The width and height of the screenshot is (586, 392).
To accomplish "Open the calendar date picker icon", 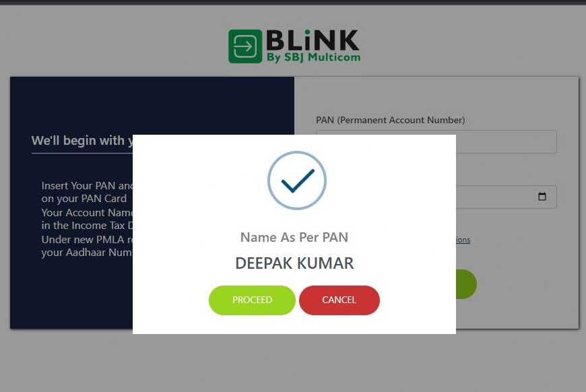I will (542, 196).
